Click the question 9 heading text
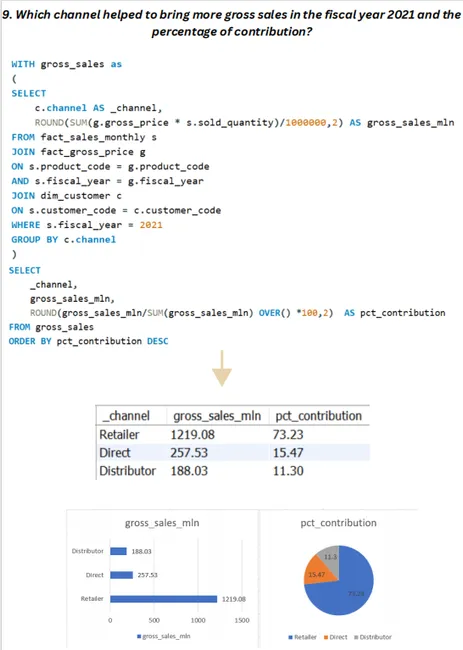This screenshot has width=463, height=650. 231,23
